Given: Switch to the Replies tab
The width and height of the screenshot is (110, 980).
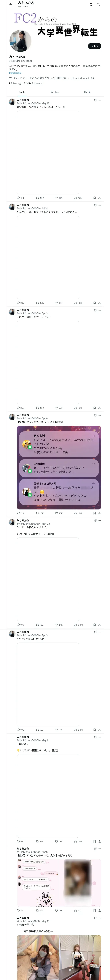Looking at the screenshot, I should 55,92.
